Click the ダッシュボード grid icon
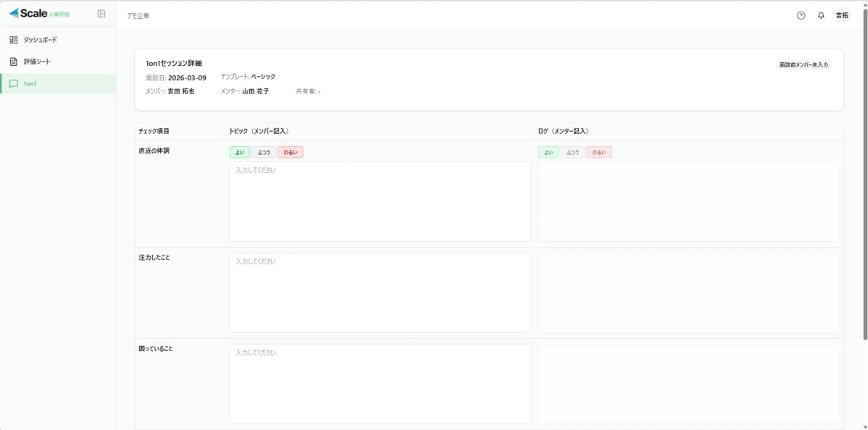The image size is (868, 430). (x=14, y=40)
